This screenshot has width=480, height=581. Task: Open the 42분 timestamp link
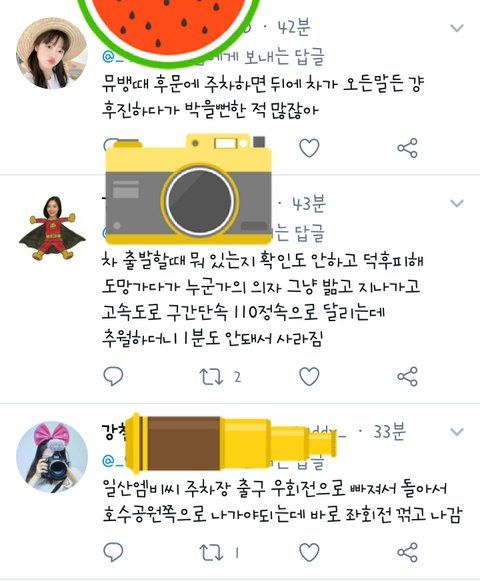pyautogui.click(x=294, y=27)
